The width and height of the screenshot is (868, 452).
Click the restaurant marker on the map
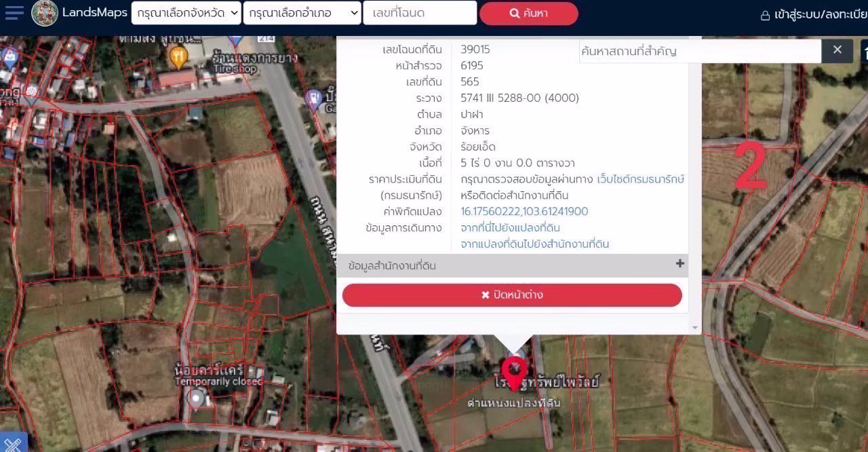pos(178,57)
